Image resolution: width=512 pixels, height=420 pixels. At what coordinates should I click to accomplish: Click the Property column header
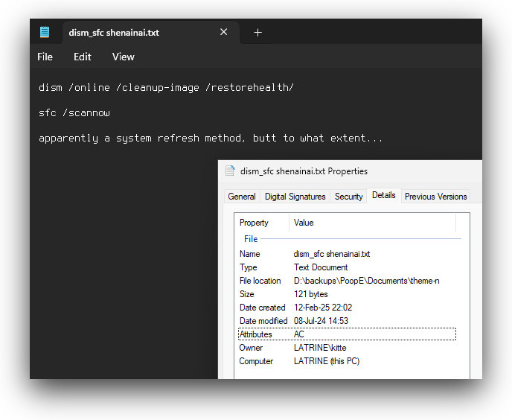[261, 223]
